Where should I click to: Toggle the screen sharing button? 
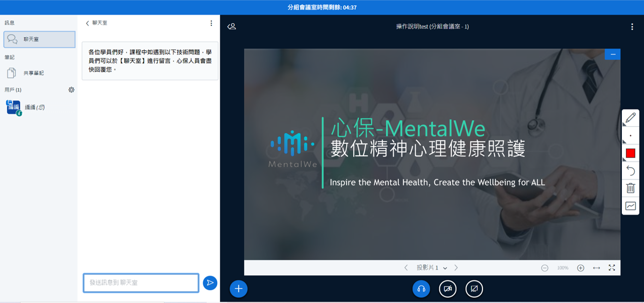pyautogui.click(x=474, y=288)
